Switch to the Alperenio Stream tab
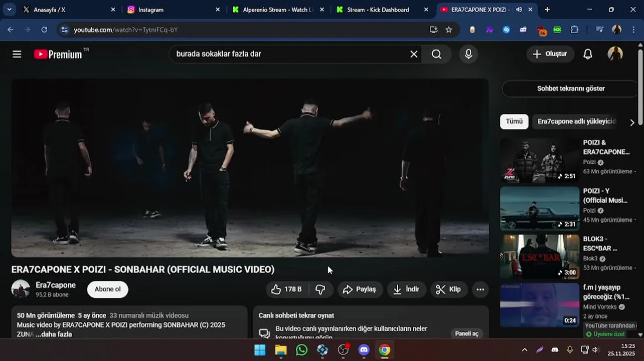Image resolution: width=644 pixels, height=361 pixels. tap(277, 10)
